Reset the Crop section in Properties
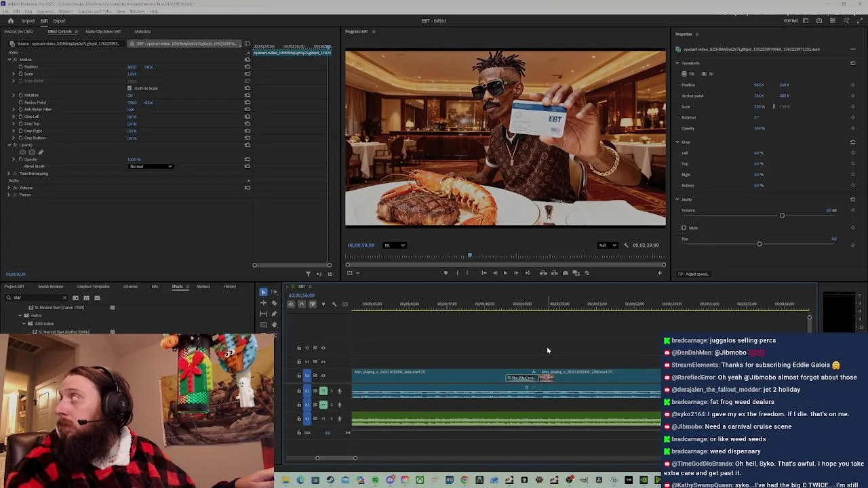Viewport: 868px width, 488px height. pyautogui.click(x=852, y=142)
